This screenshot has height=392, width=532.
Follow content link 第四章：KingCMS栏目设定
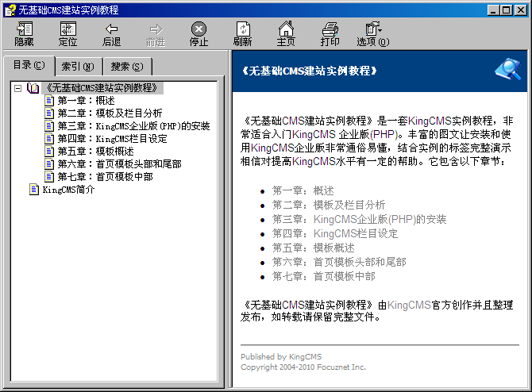click(x=335, y=233)
